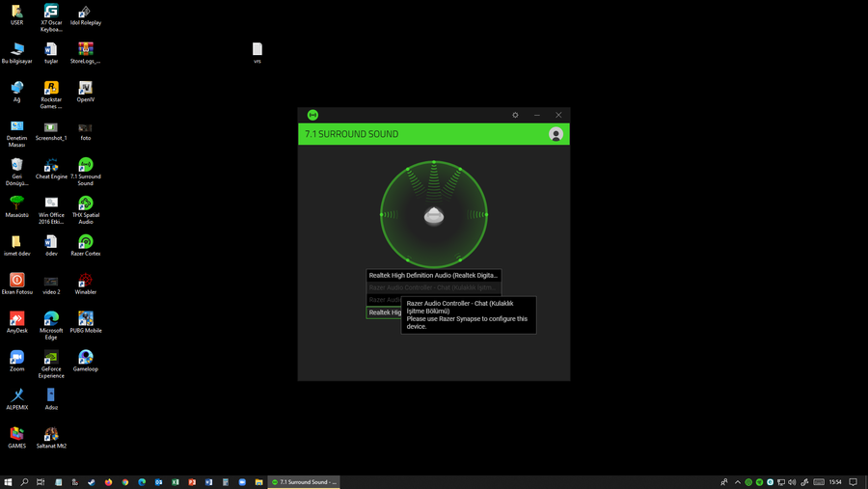The height and width of the screenshot is (489, 868).
Task: Select Ekran Fotosu desktop icon
Action: 17,285
